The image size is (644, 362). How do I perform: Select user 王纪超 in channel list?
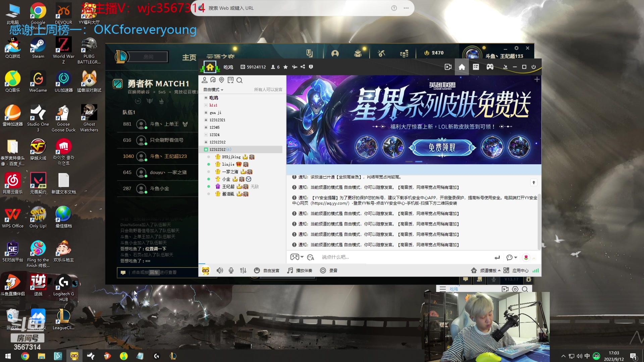228,186
